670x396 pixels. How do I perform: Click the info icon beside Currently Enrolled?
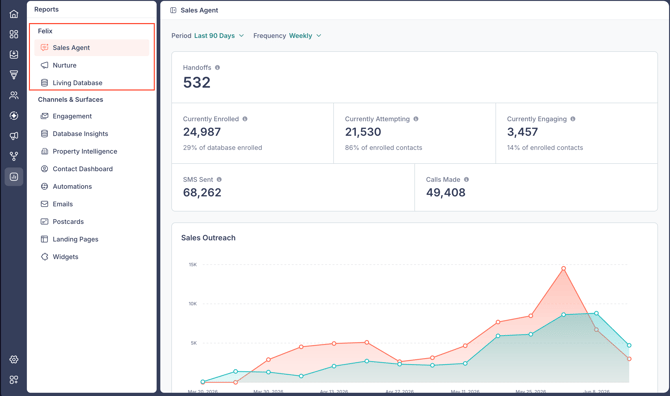pos(245,119)
